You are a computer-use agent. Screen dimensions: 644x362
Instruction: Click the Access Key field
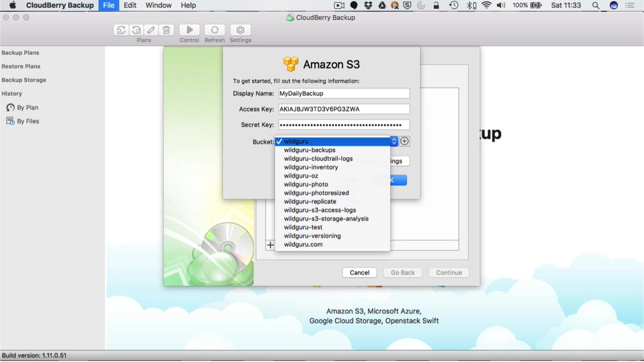[x=344, y=109]
